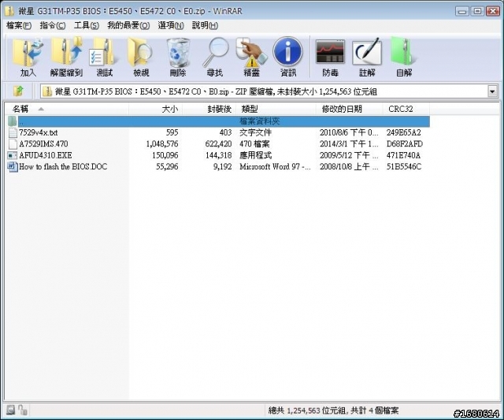The width and height of the screenshot is (504, 420).
Task: Click type cell Microsoft Word 97
Action: (275, 166)
